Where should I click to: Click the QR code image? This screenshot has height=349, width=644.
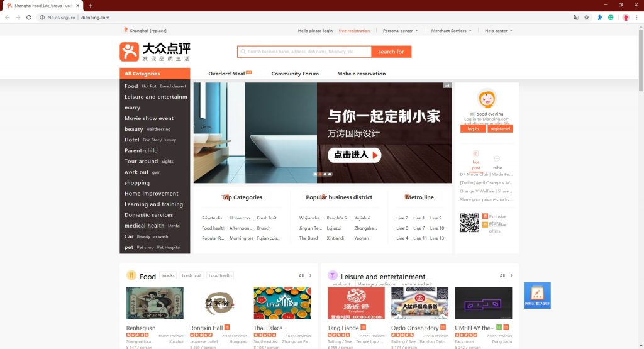(x=469, y=223)
